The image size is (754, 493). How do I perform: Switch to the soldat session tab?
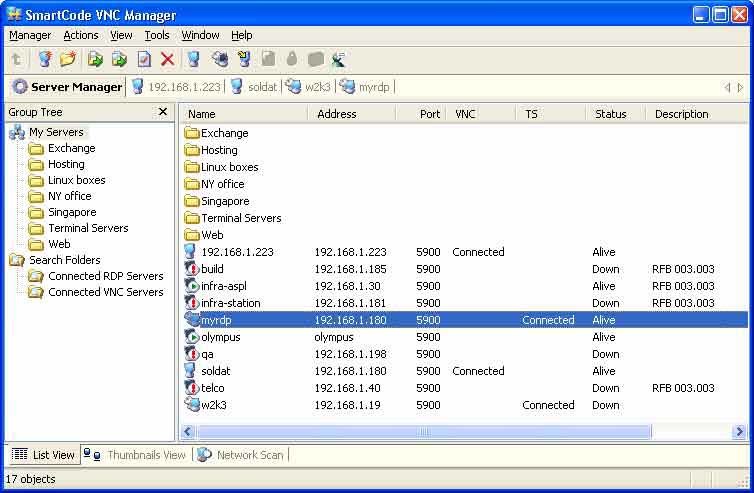(254, 87)
